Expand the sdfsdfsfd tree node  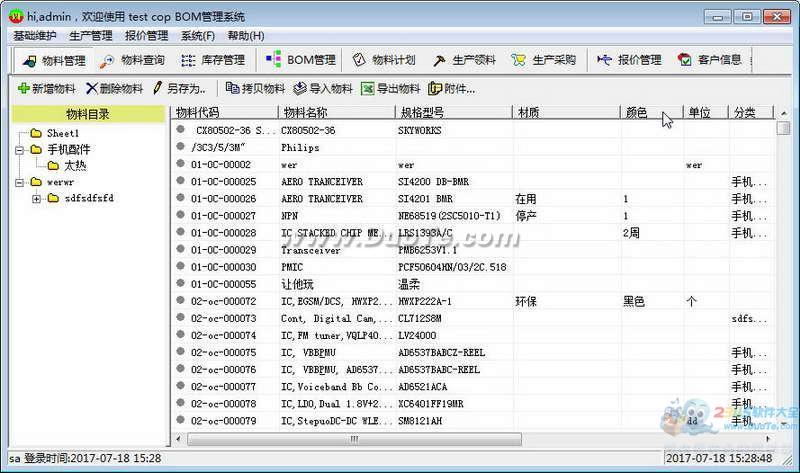[37, 198]
